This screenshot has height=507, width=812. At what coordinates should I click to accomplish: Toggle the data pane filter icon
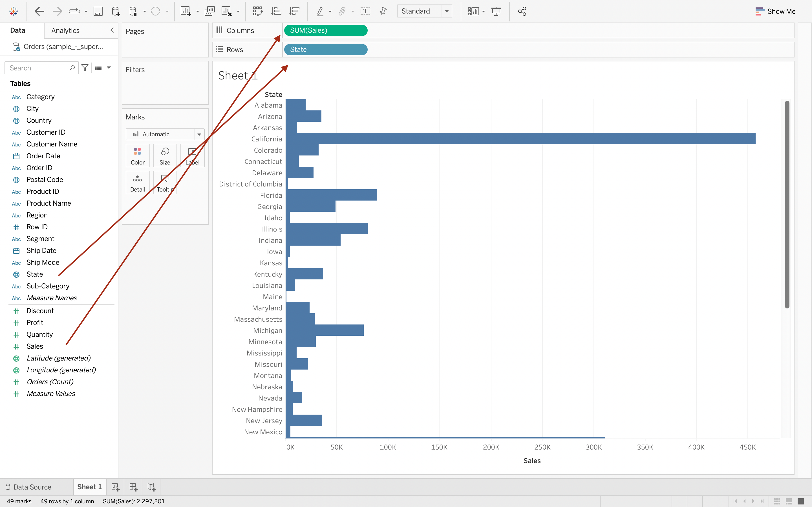point(85,68)
